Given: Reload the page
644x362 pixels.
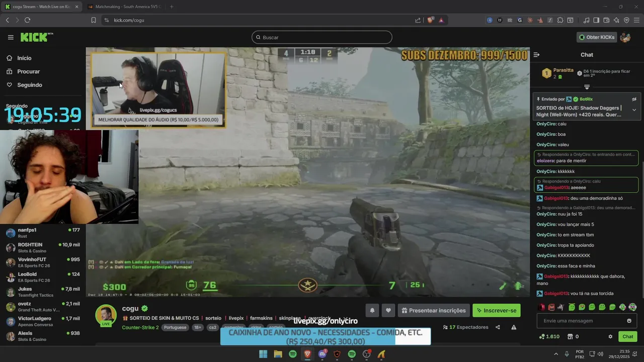Looking at the screenshot, I should click(27, 20).
